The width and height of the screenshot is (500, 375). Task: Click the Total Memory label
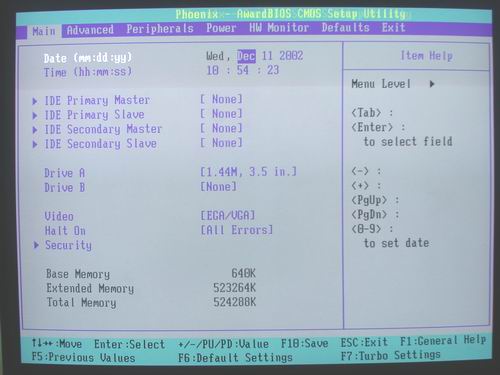[x=81, y=303]
